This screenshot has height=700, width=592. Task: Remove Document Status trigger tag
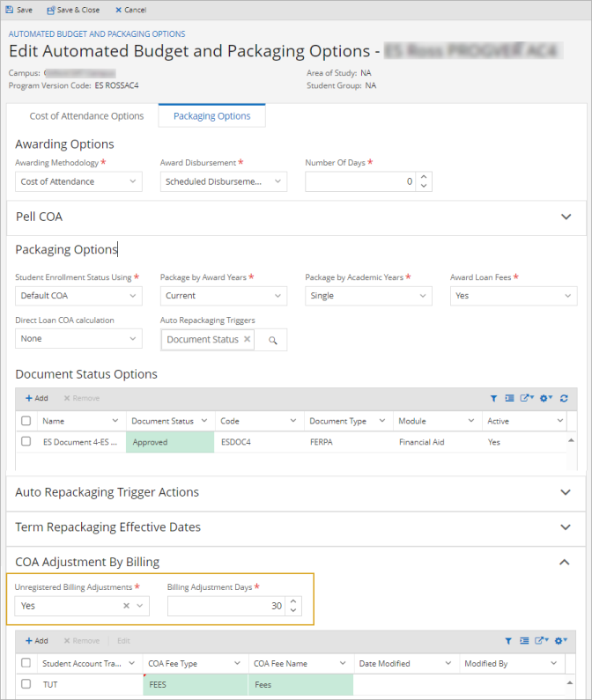point(247,339)
